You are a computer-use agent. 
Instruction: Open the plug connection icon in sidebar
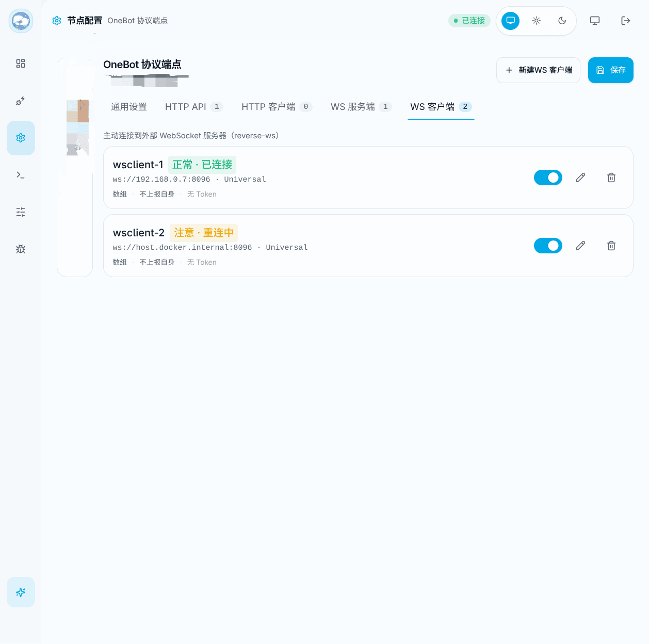tap(21, 101)
